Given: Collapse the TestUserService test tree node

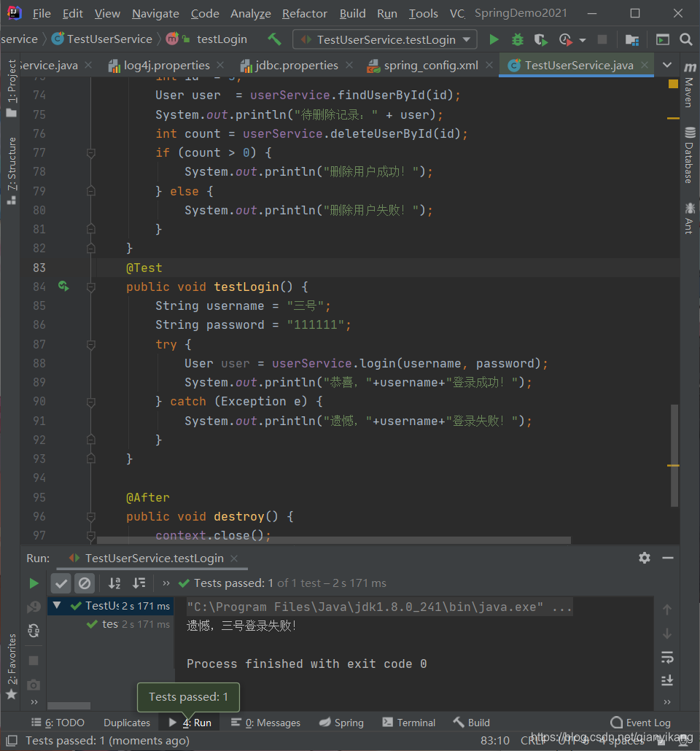Looking at the screenshot, I should (x=57, y=605).
